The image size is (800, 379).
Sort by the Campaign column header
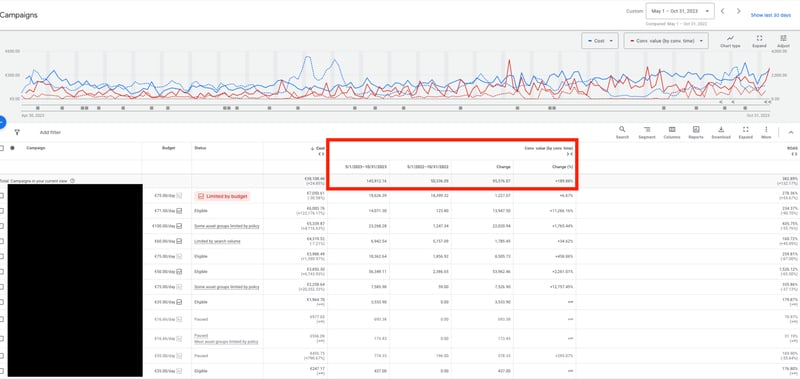tap(35, 148)
